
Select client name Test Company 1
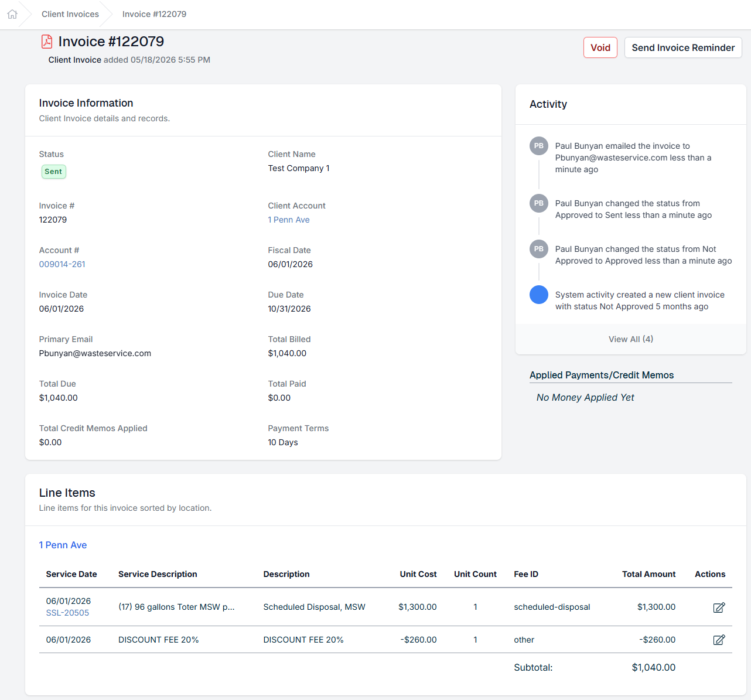pos(299,168)
